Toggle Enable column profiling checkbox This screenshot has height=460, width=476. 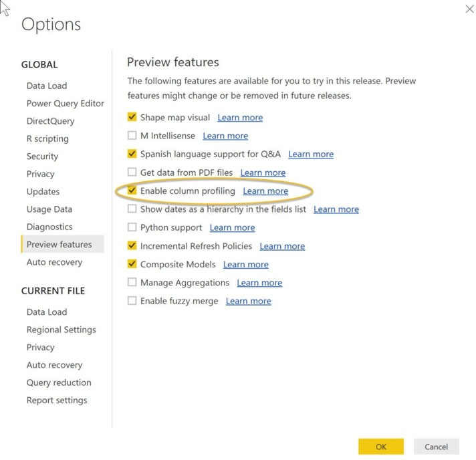tap(132, 191)
